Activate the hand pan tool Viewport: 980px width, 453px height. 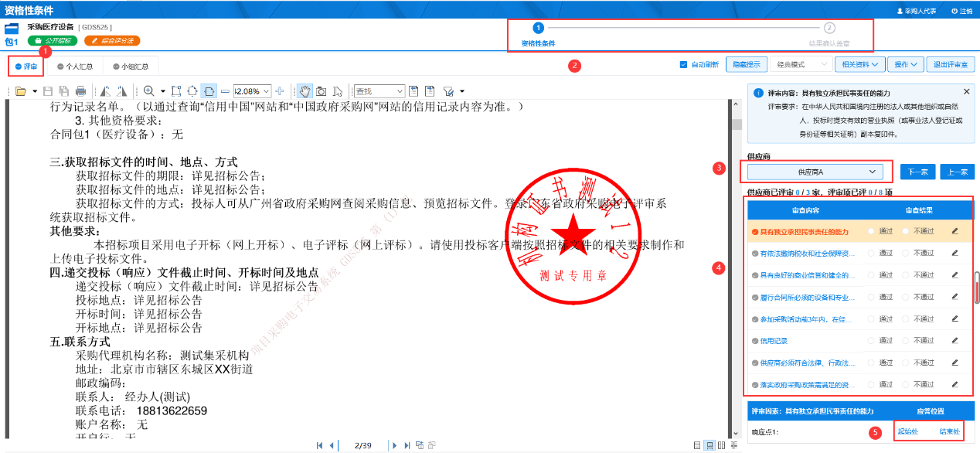pyautogui.click(x=305, y=91)
